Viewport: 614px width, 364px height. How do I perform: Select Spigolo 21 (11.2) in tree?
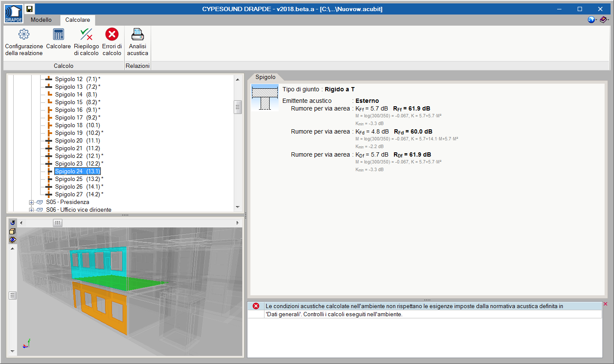[77, 148]
